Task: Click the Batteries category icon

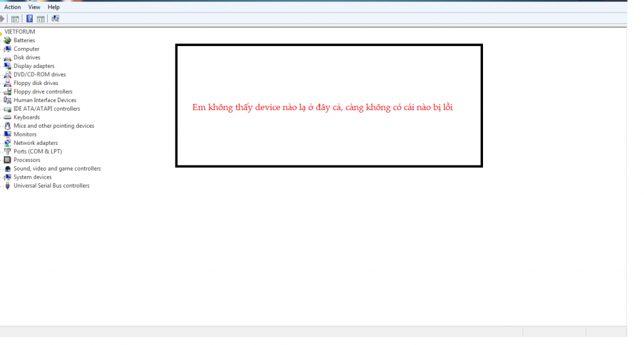Action: [x=8, y=40]
